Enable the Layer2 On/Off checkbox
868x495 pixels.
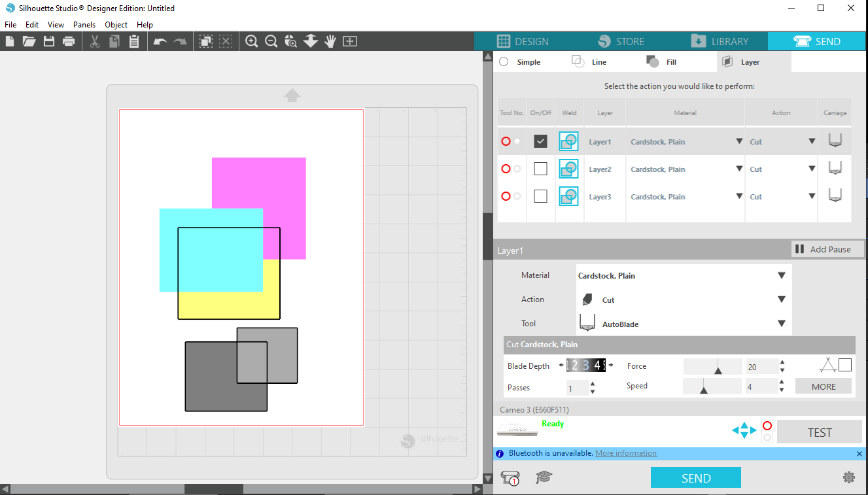pyautogui.click(x=540, y=169)
